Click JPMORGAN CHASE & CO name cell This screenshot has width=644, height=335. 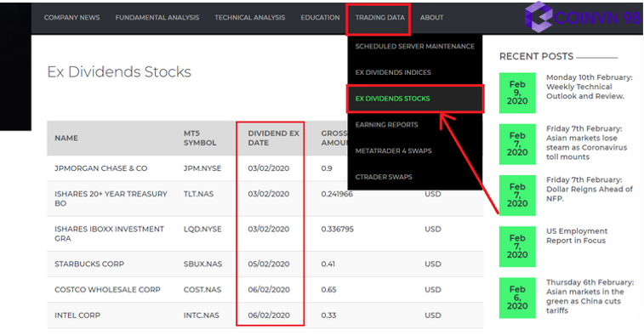coord(101,168)
